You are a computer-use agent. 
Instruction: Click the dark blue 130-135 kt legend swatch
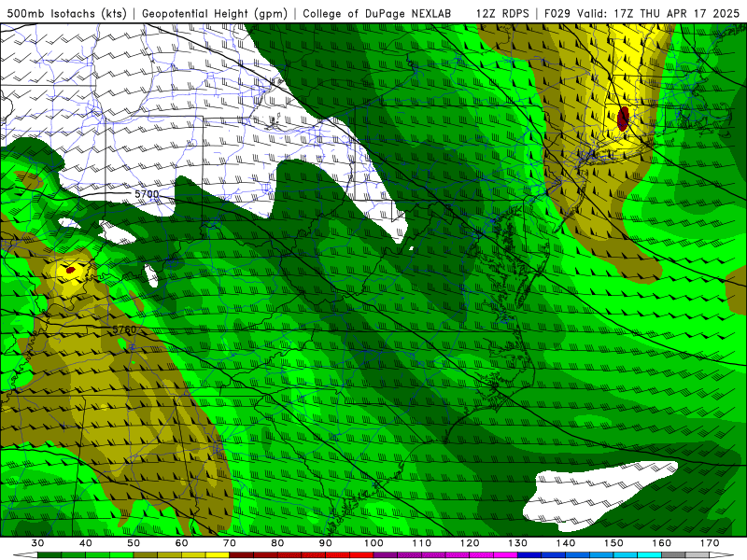(529, 554)
